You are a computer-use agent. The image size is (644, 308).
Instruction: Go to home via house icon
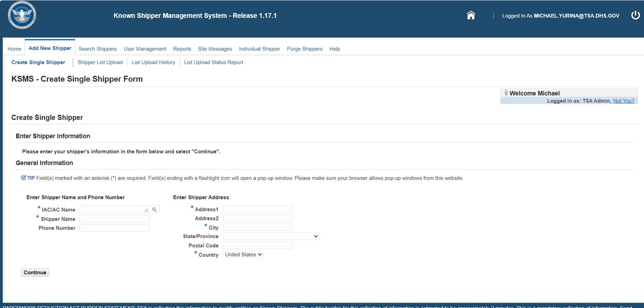(x=471, y=15)
